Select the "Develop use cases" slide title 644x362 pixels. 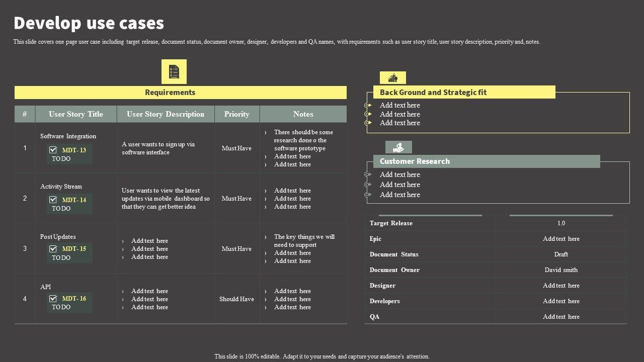click(89, 23)
